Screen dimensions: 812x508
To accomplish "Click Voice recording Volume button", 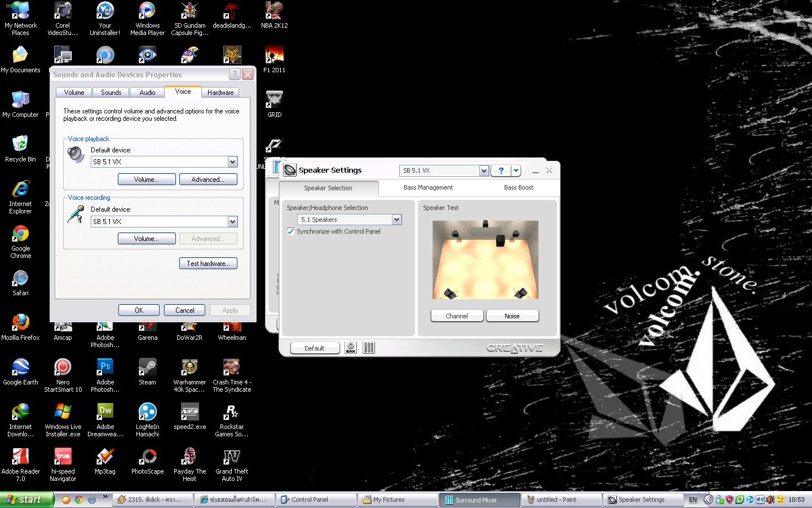I will pos(147,239).
